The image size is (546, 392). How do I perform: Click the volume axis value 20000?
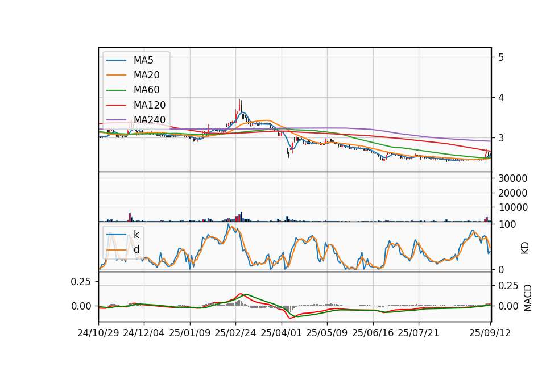pos(513,193)
